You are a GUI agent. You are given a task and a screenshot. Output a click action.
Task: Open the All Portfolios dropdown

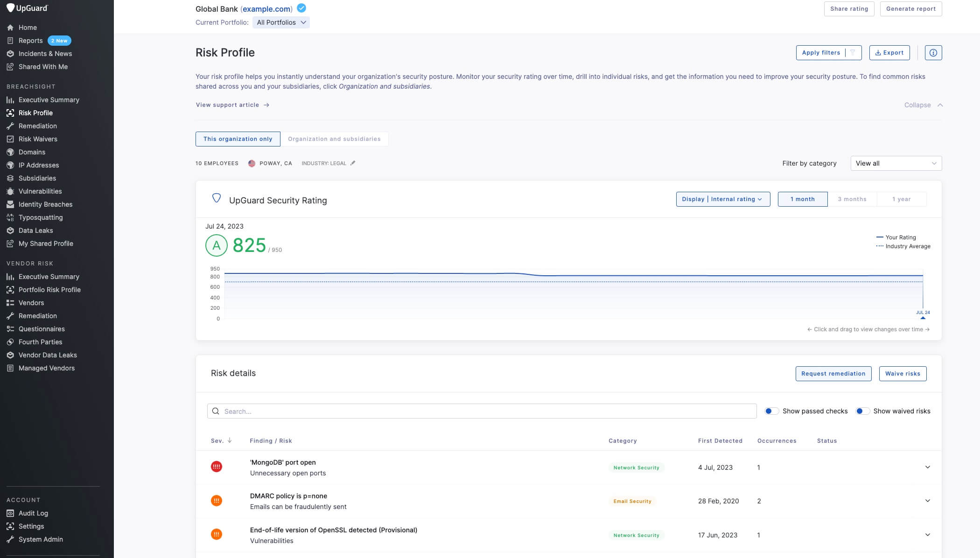[281, 22]
